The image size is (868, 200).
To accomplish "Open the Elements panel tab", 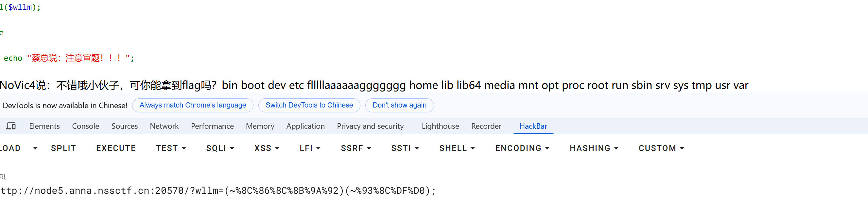I will (x=44, y=126).
